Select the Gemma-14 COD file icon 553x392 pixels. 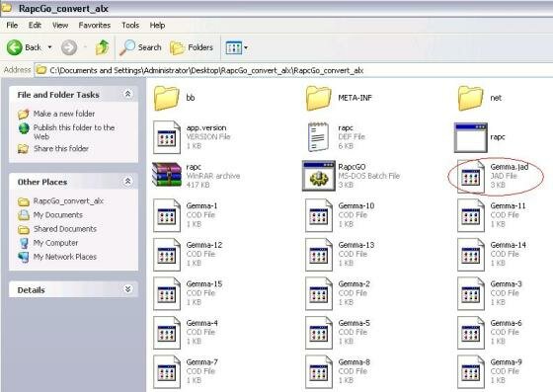(471, 255)
